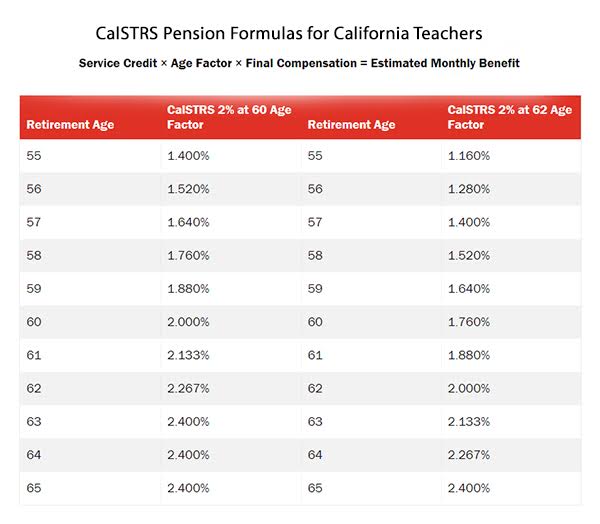Image resolution: width=600 pixels, height=524 pixels.
Task: Click the 2.133% cell under 2% at 62
Action: pos(469,421)
